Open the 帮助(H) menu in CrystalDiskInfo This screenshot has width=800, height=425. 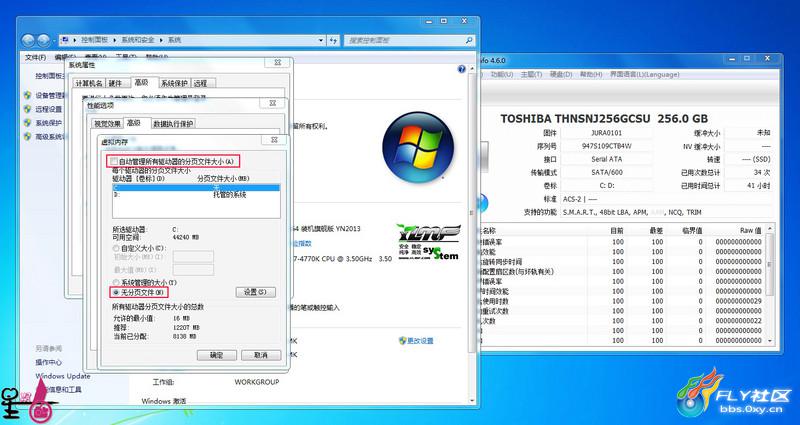(x=591, y=74)
